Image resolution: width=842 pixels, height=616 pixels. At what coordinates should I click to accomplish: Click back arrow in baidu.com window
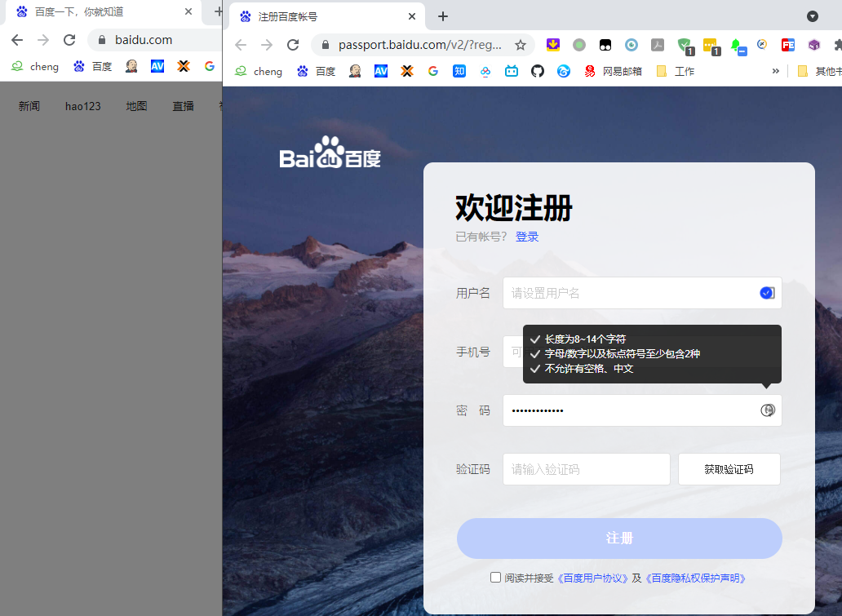17,40
